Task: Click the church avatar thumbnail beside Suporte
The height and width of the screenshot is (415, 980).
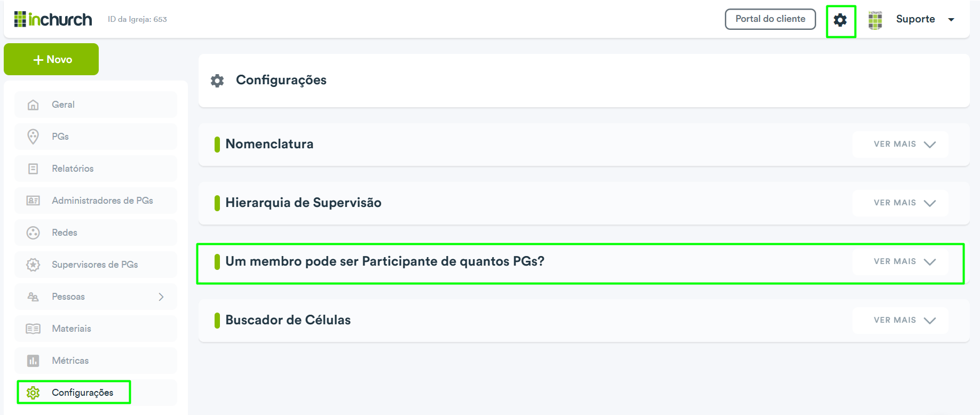Action: [875, 20]
